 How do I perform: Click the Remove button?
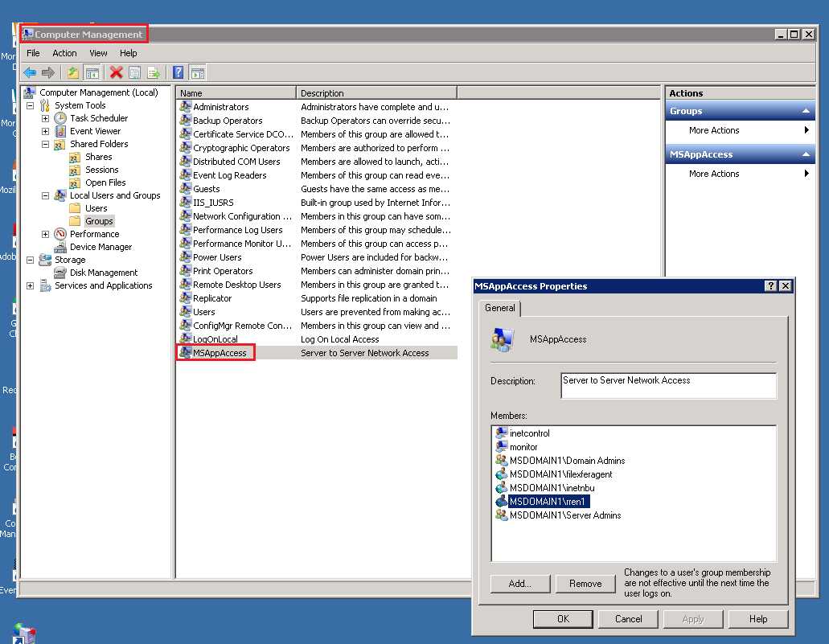586,584
